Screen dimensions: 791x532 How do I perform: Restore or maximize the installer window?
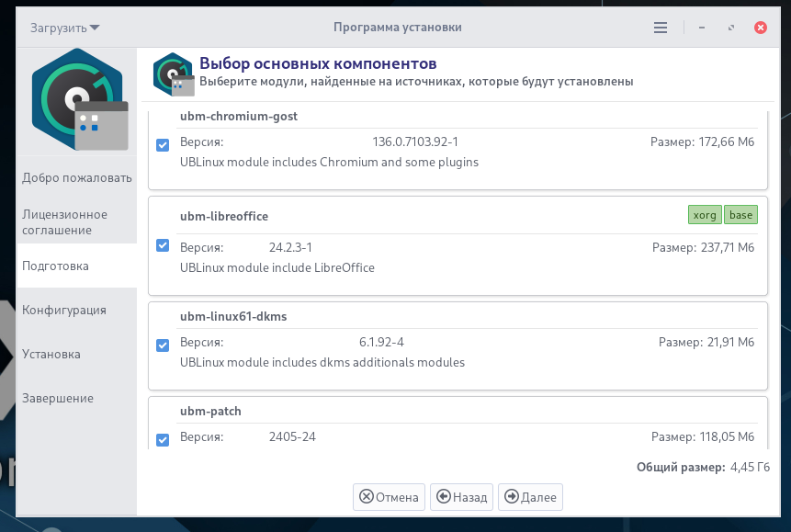tap(731, 28)
